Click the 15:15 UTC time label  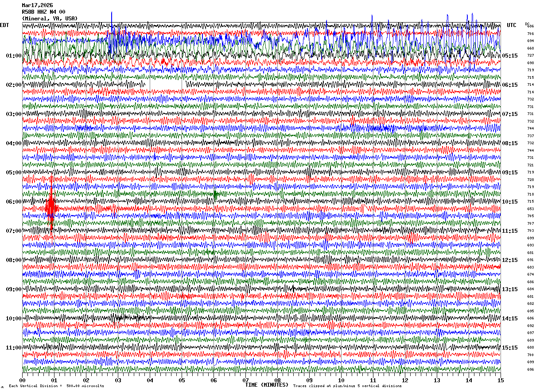click(x=510, y=348)
